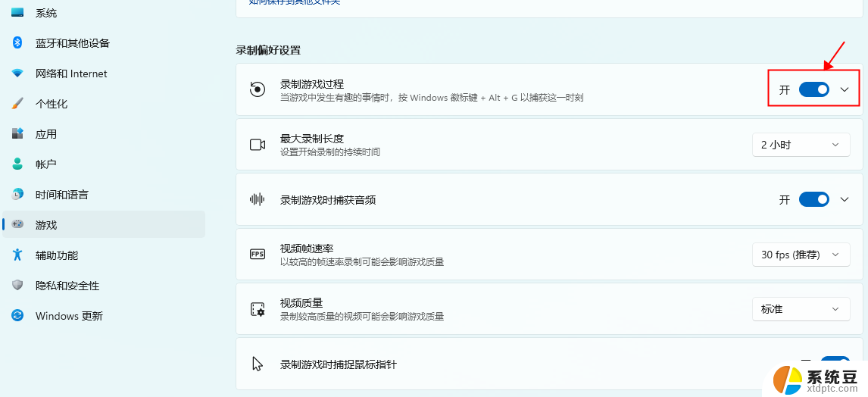
Task: Expand the 录制游戏过程 chevron
Action: (x=845, y=89)
